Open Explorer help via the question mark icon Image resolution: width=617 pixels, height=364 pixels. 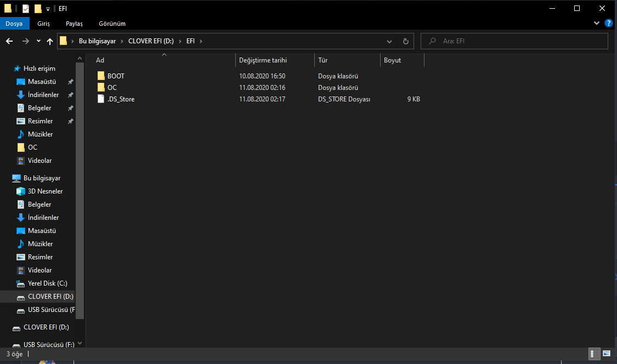tap(609, 23)
